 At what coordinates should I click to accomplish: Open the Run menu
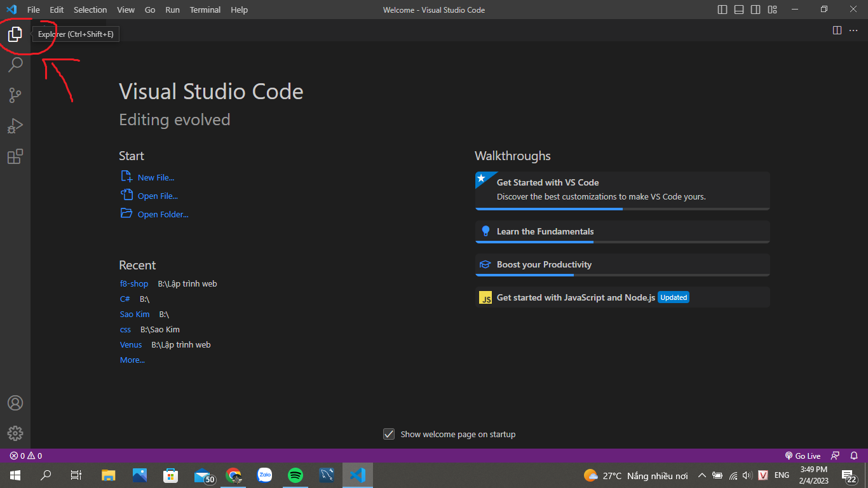[172, 10]
